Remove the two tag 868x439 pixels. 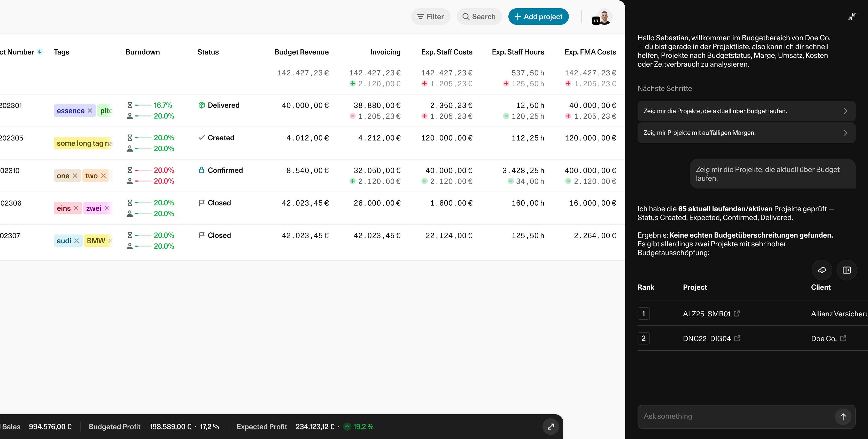pyautogui.click(x=103, y=176)
